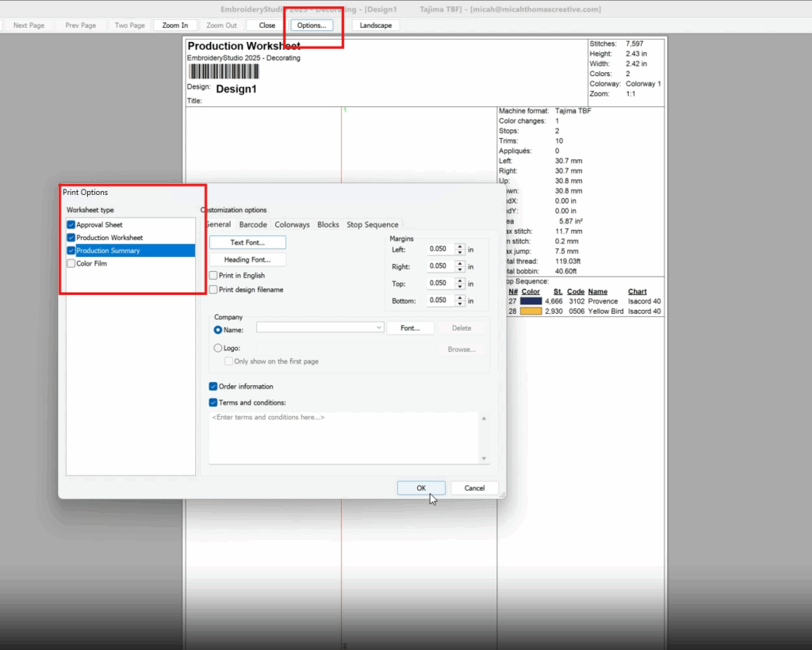This screenshot has width=812, height=650.
Task: Switch preview to Landscape orientation
Action: (376, 25)
